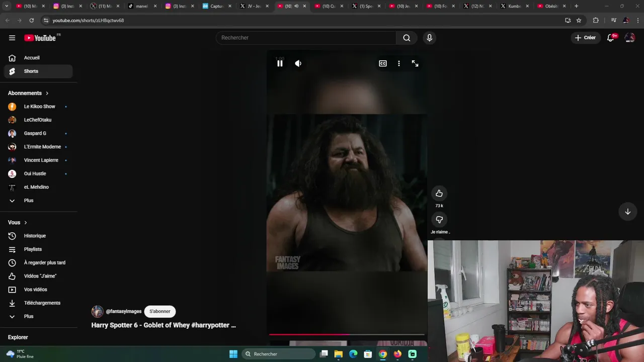
Task: Open the Chrome extensions puzzle icon
Action: (x=596, y=20)
